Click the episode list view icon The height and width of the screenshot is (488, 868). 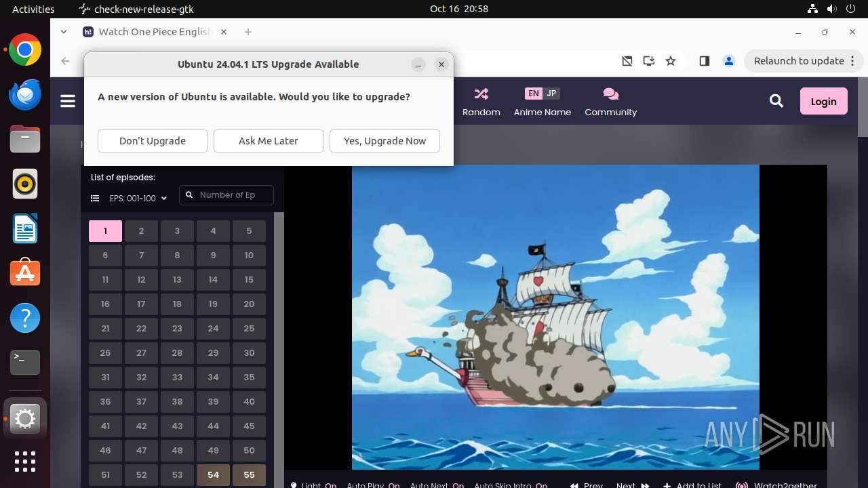pos(95,199)
